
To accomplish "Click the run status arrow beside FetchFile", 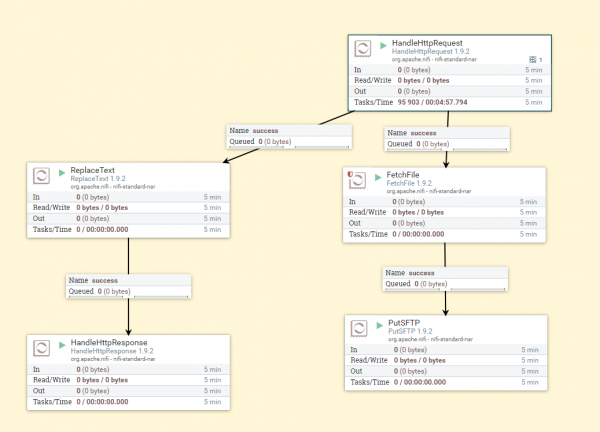I will coord(378,174).
